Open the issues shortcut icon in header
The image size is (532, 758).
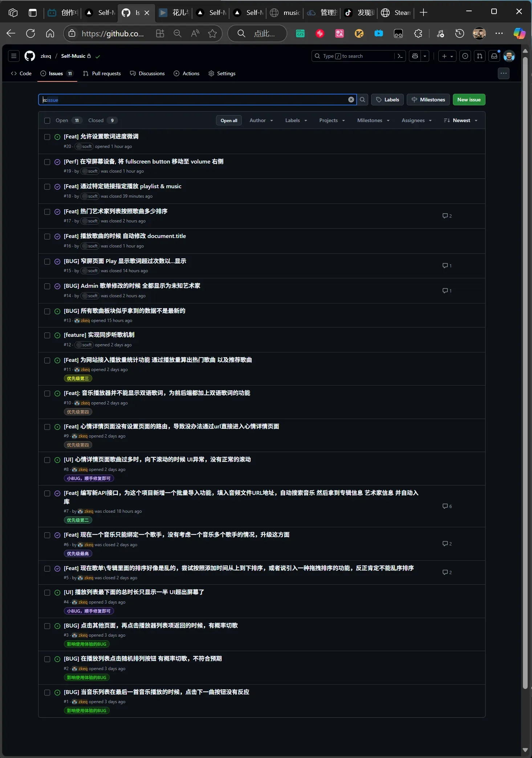465,56
